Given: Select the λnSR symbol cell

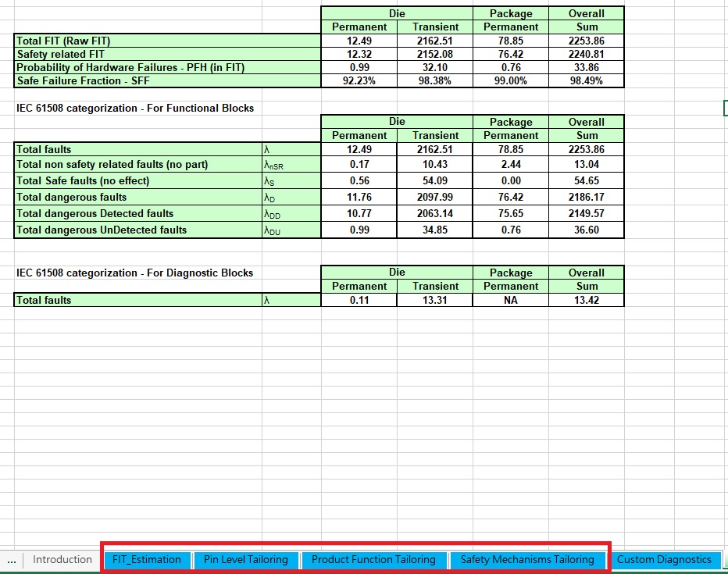Looking at the screenshot, I should tap(291, 165).
